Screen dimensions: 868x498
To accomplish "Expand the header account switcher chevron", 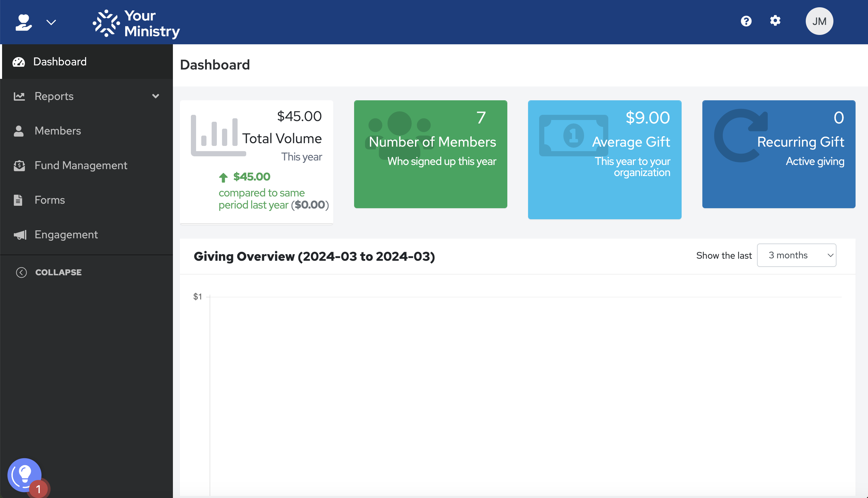I will point(51,22).
